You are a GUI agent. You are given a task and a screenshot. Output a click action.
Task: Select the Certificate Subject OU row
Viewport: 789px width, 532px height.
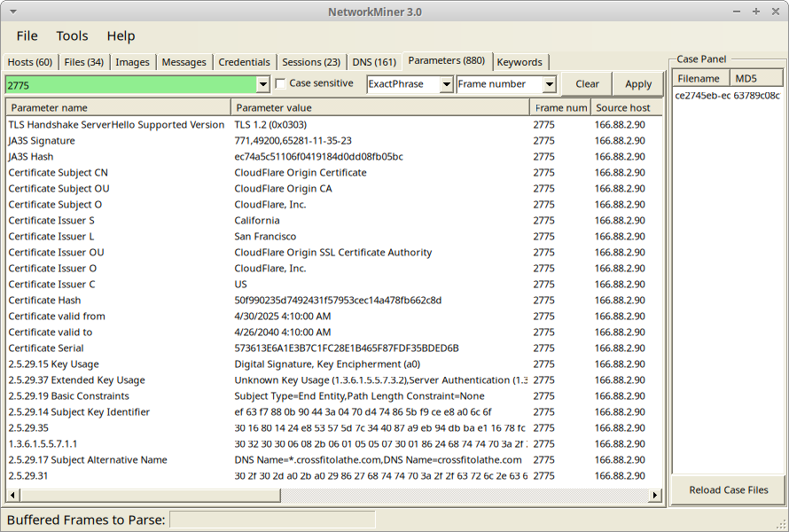[334, 189]
